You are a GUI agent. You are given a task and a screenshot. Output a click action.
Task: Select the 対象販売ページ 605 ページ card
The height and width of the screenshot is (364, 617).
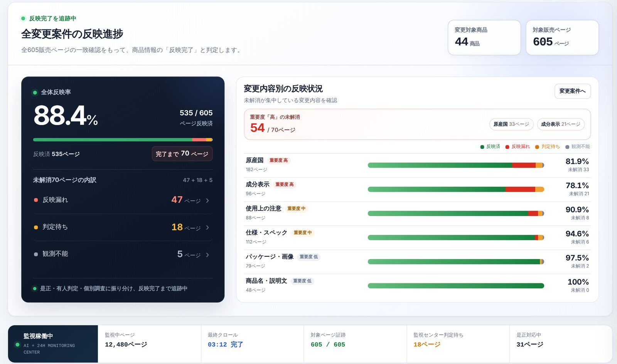point(562,37)
